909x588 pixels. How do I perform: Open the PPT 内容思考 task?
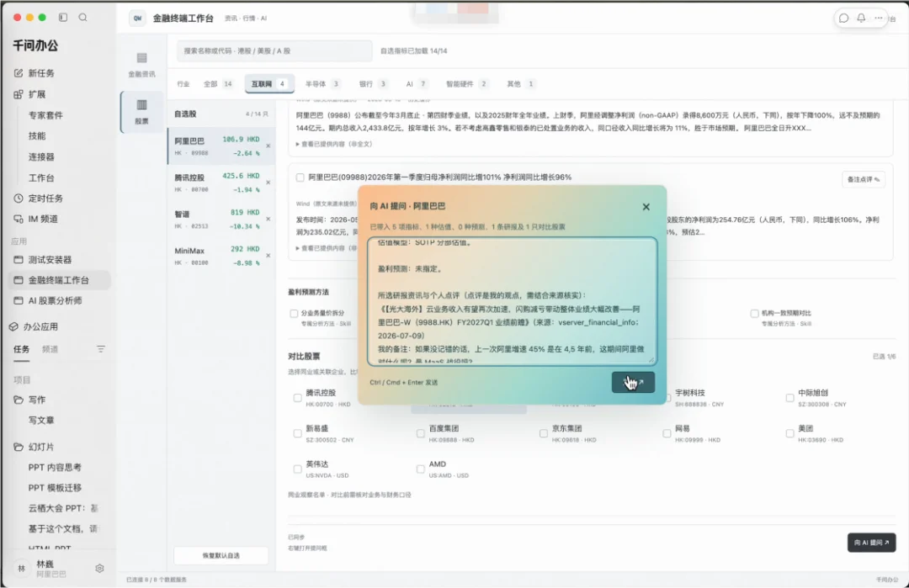(x=55, y=467)
